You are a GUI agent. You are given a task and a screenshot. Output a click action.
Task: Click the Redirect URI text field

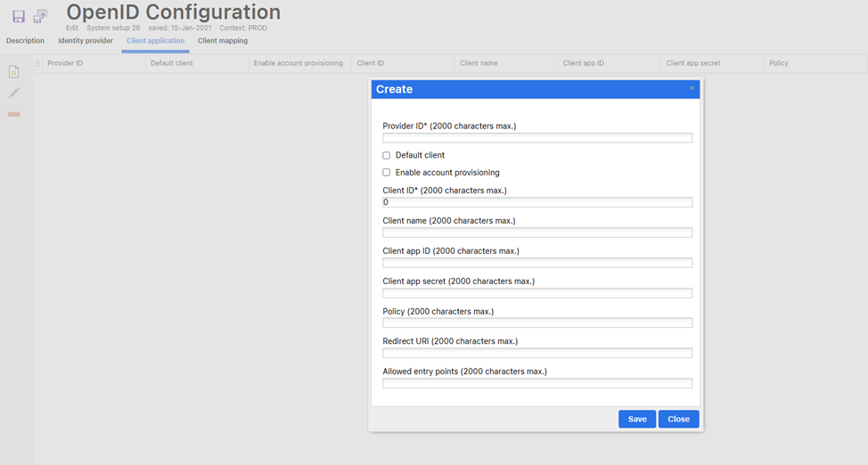tap(537, 353)
